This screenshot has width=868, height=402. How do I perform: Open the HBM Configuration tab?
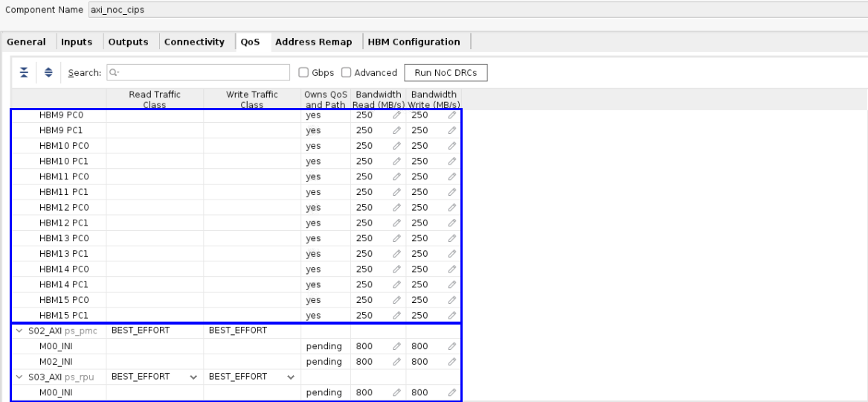point(417,42)
